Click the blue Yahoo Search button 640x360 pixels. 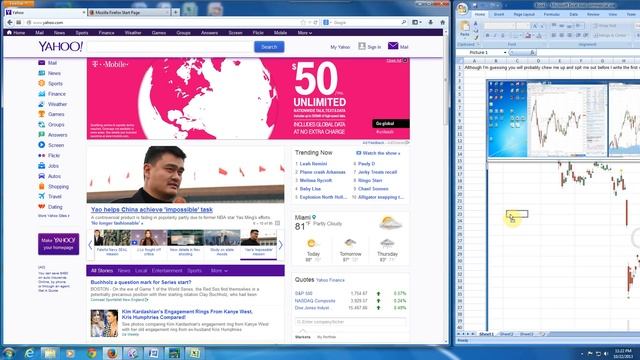(269, 47)
